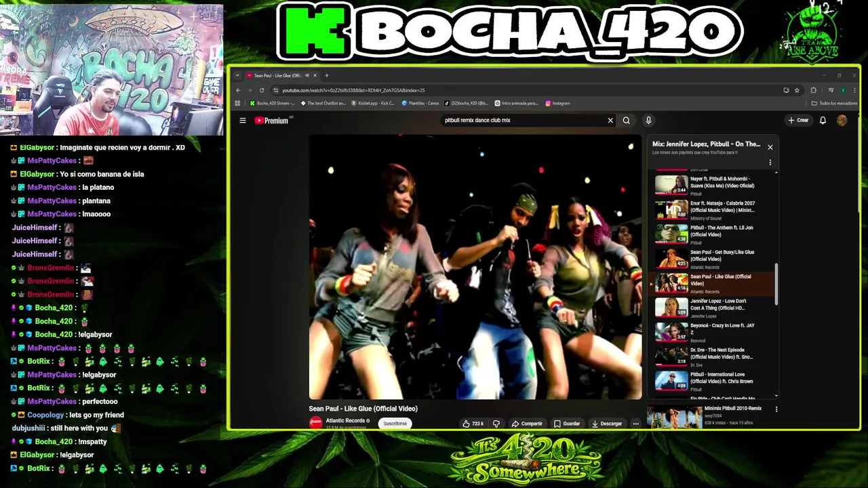868x488 pixels.
Task: Open the TikTok bocha_420 bookmark
Action: point(467,104)
